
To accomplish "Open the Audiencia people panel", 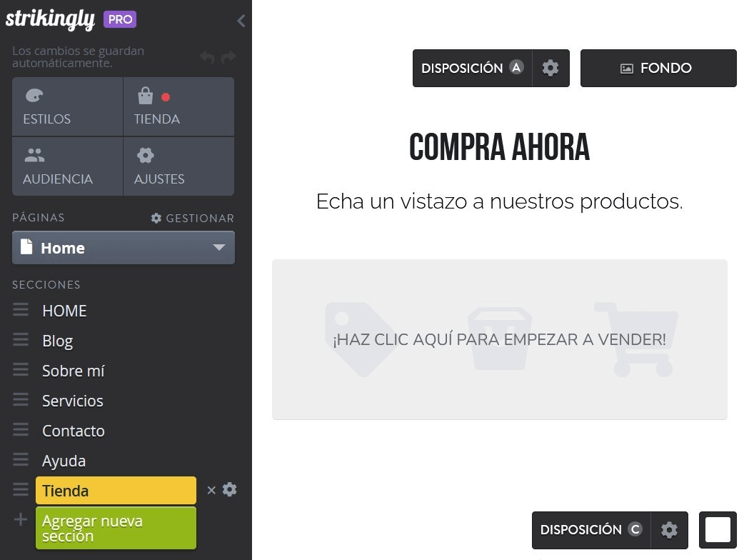I will [67, 166].
